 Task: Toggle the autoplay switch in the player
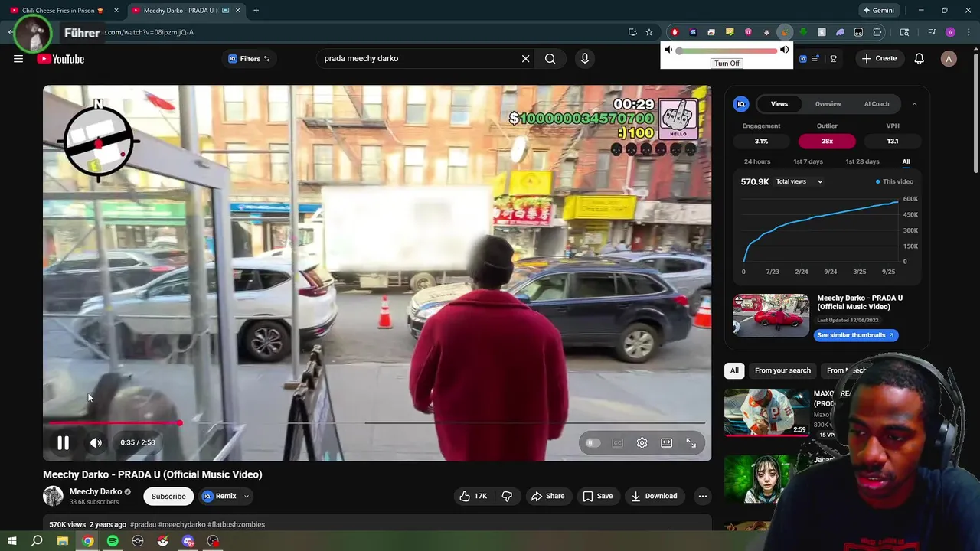pyautogui.click(x=593, y=442)
